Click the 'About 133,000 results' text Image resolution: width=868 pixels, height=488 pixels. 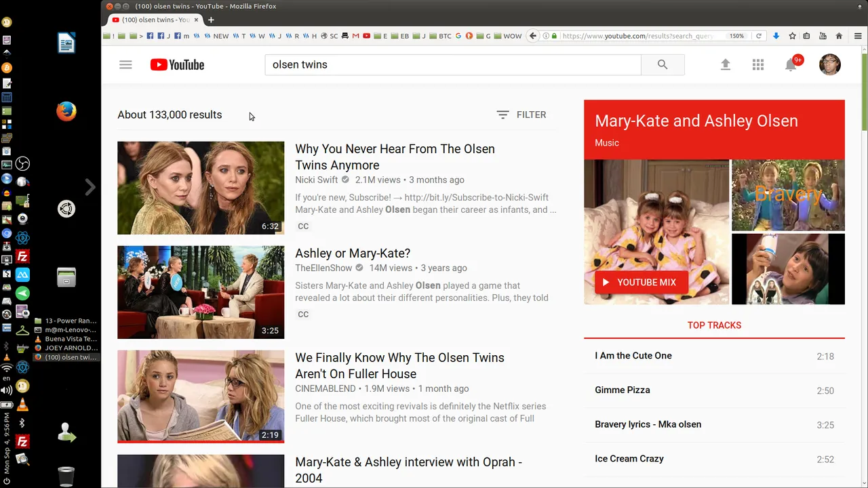[170, 115]
